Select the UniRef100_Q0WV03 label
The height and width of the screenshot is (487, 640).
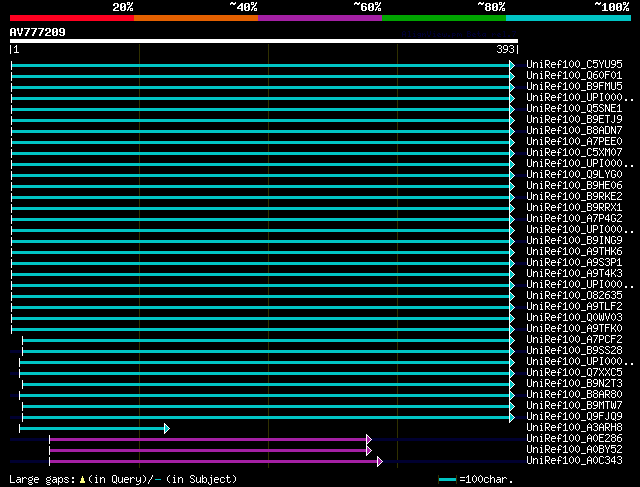coord(574,318)
